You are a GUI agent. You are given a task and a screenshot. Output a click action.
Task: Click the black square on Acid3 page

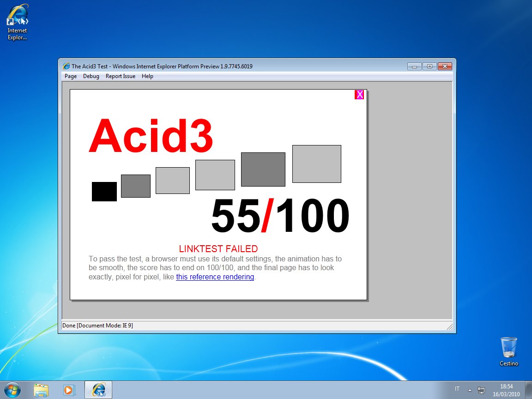click(104, 192)
